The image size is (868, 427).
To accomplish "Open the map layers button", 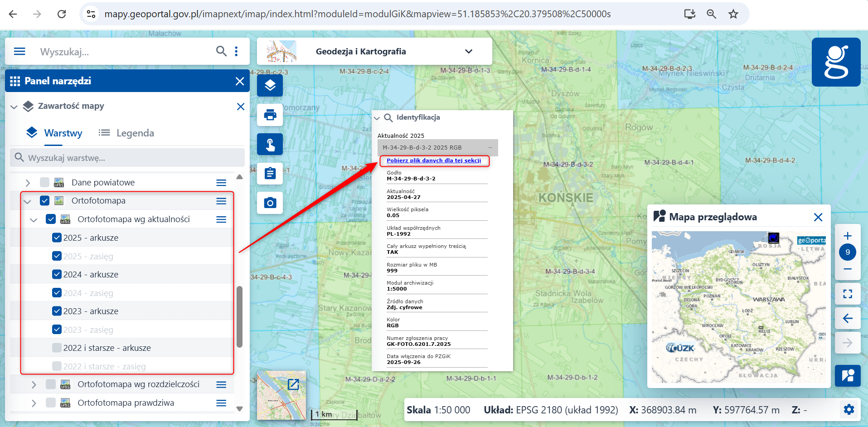I will click(270, 85).
